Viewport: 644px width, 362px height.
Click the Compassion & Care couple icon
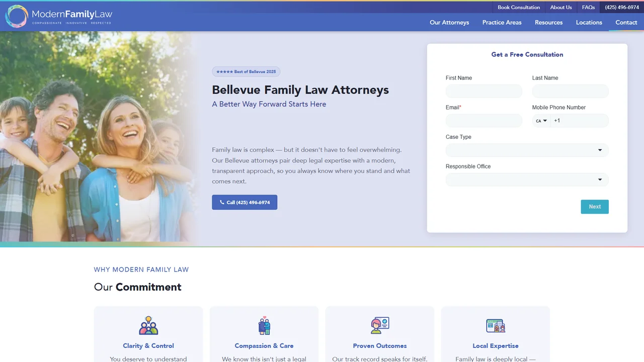(x=264, y=326)
